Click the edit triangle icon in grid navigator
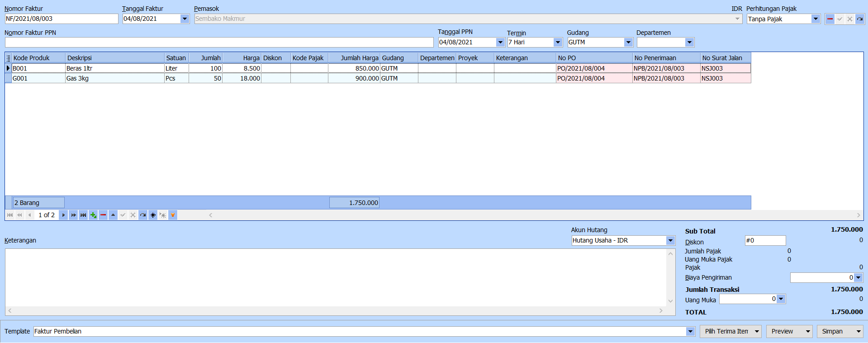 (113, 215)
